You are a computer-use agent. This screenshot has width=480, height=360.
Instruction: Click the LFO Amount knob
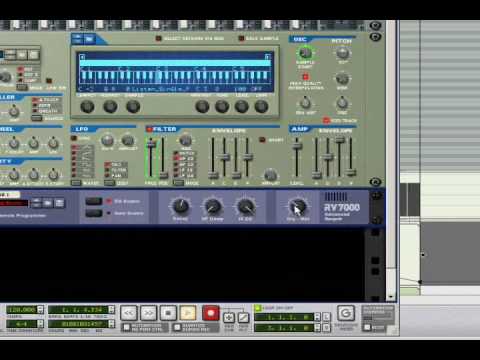click(x=128, y=140)
